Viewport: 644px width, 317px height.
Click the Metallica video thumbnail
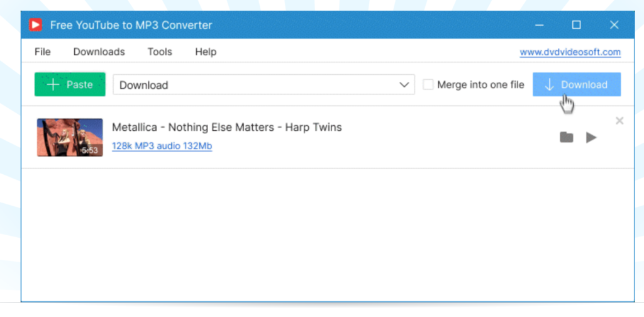coord(70,138)
